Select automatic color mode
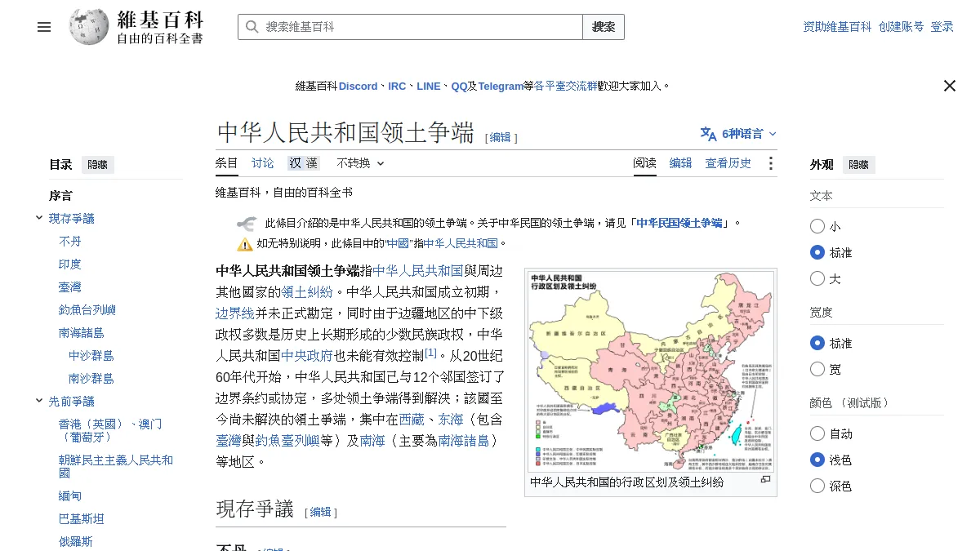Screen dimensions: 980x551 (x=817, y=433)
